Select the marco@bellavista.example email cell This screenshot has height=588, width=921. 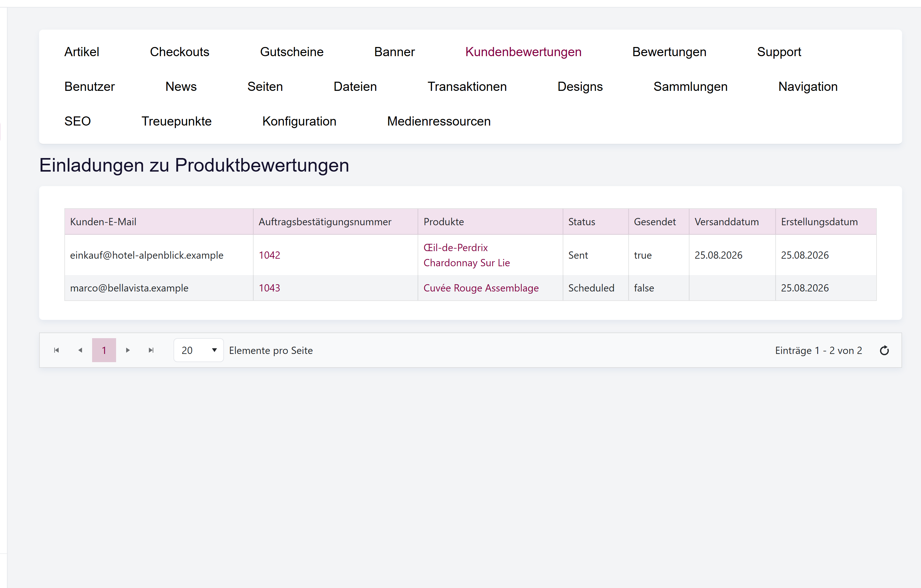(159, 288)
